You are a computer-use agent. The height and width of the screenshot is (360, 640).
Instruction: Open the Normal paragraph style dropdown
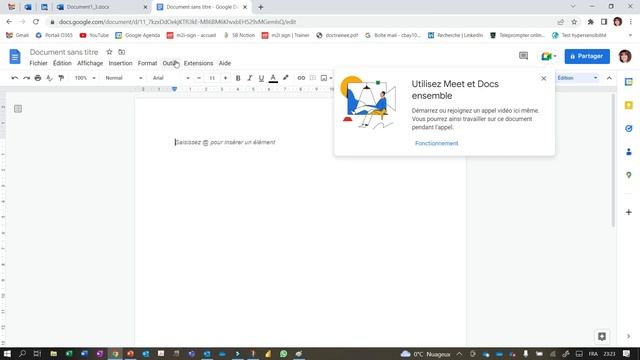tap(124, 78)
